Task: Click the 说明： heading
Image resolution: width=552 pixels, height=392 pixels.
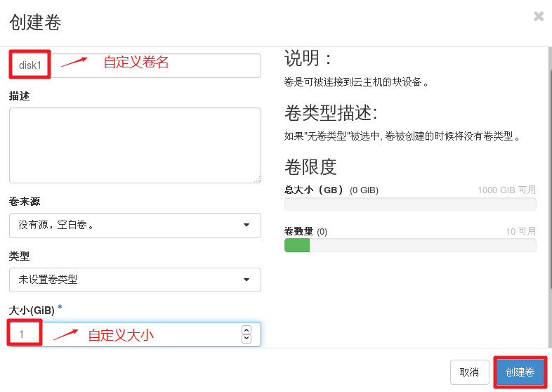Action: [308, 58]
